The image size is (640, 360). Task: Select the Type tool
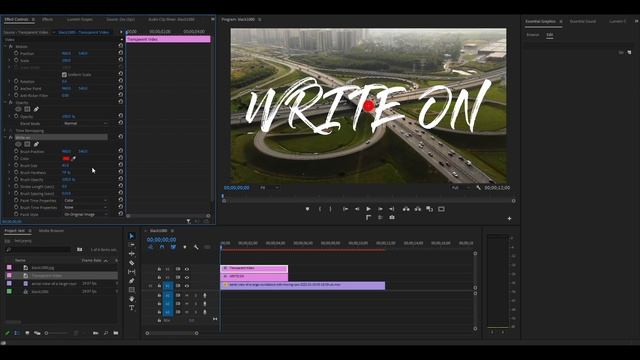coord(131,308)
